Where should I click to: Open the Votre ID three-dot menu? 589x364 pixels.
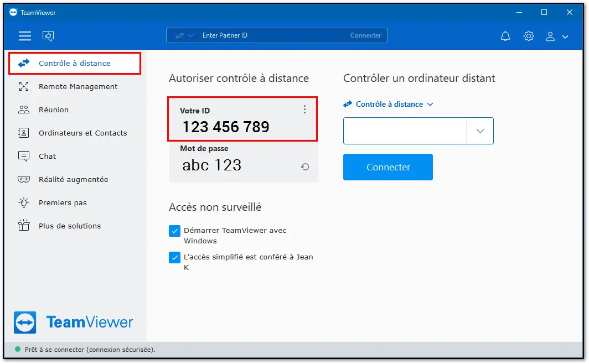click(304, 109)
